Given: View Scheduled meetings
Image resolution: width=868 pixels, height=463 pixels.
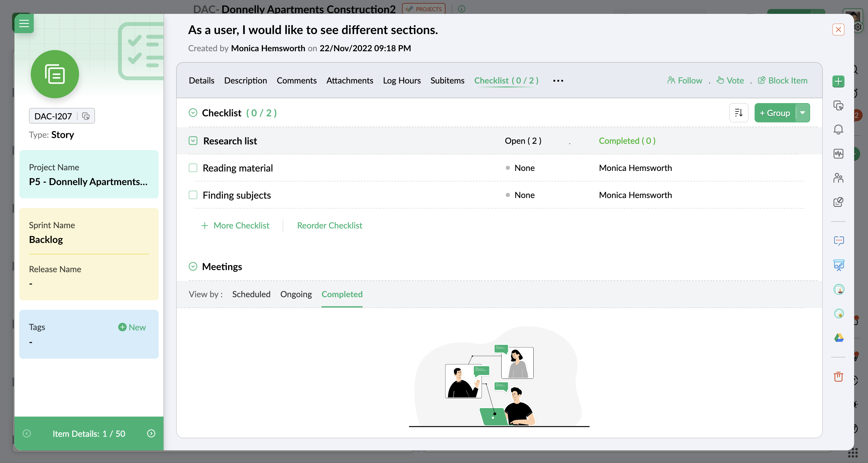Looking at the screenshot, I should click(x=251, y=294).
